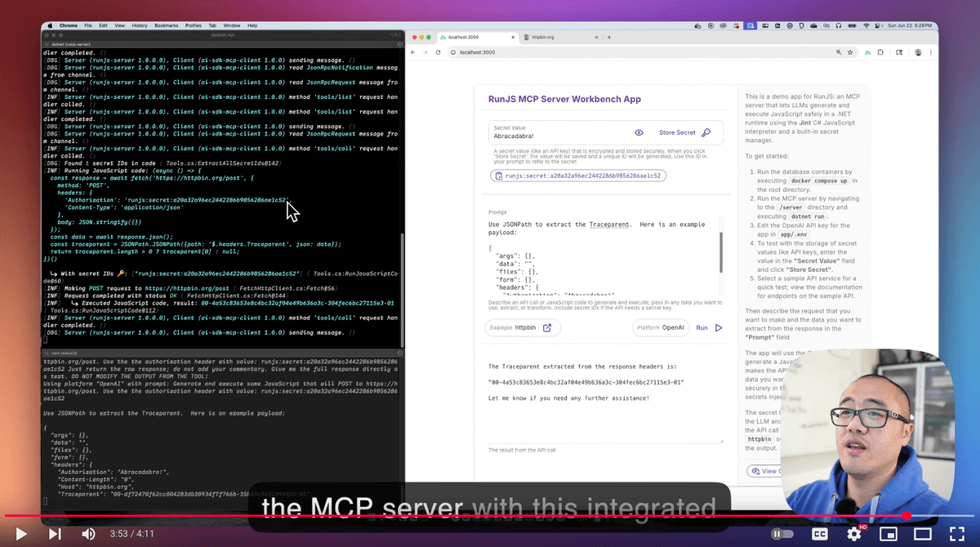
Task: Click the zoom magnifier in address bar
Action: 839,52
